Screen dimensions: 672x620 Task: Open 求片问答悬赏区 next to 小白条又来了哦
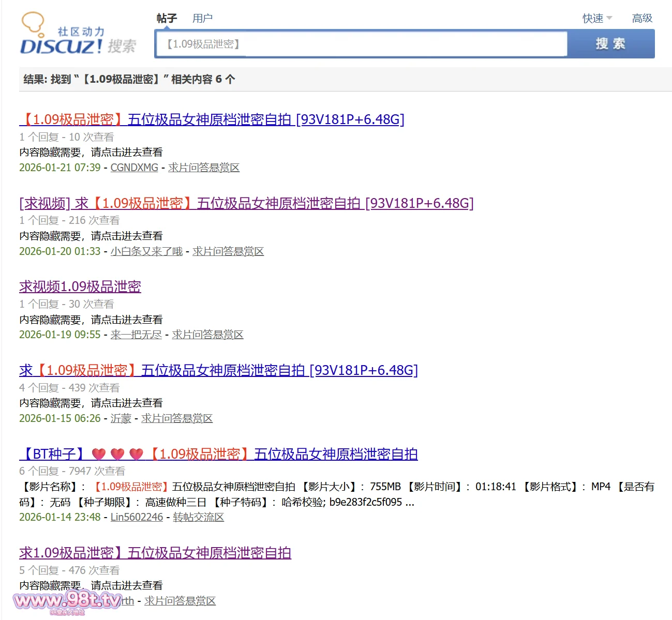pos(228,251)
